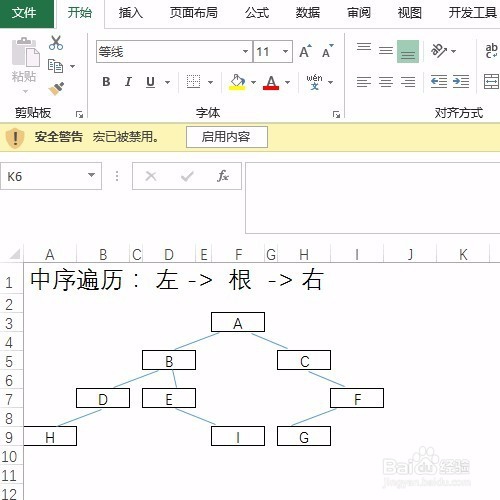Toggle bottom vertical alignment
Viewport: 500px width, 500px height.
point(408,51)
